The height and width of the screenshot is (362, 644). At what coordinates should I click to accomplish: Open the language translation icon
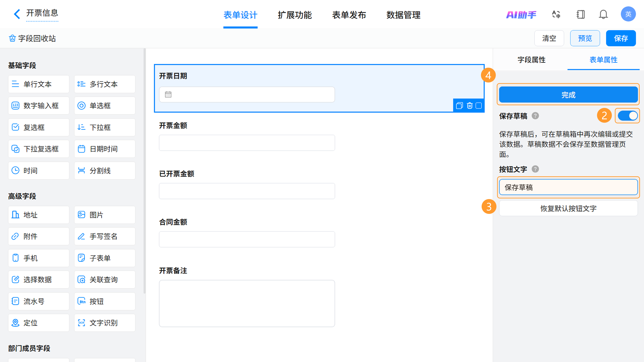(556, 14)
